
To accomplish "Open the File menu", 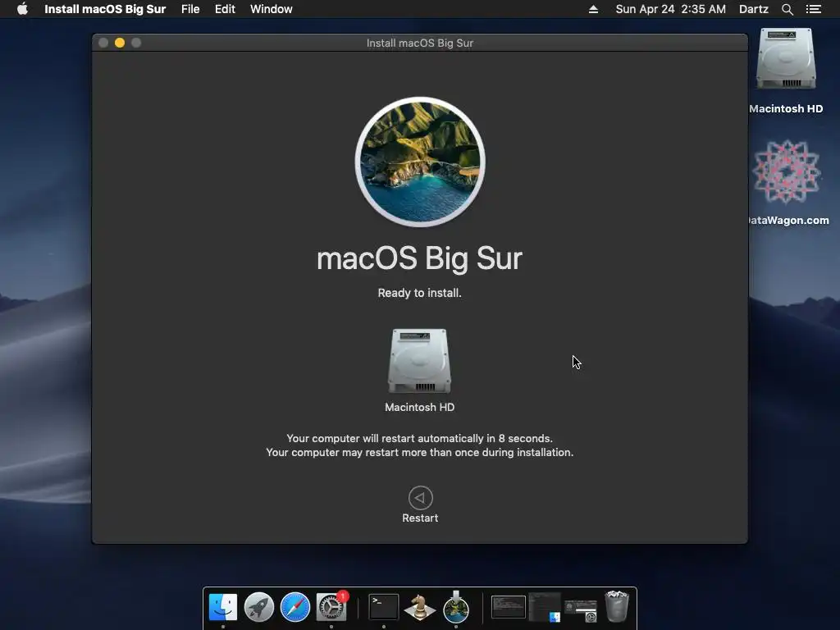I will click(x=190, y=9).
